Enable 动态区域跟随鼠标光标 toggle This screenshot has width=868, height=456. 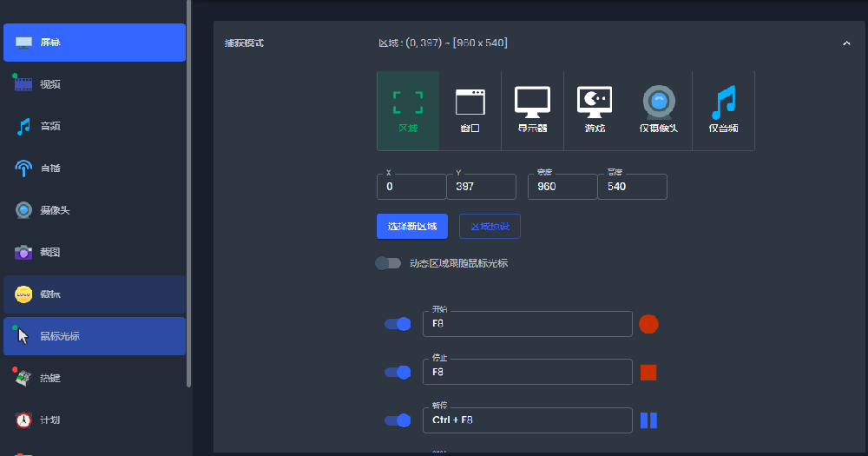click(x=388, y=263)
